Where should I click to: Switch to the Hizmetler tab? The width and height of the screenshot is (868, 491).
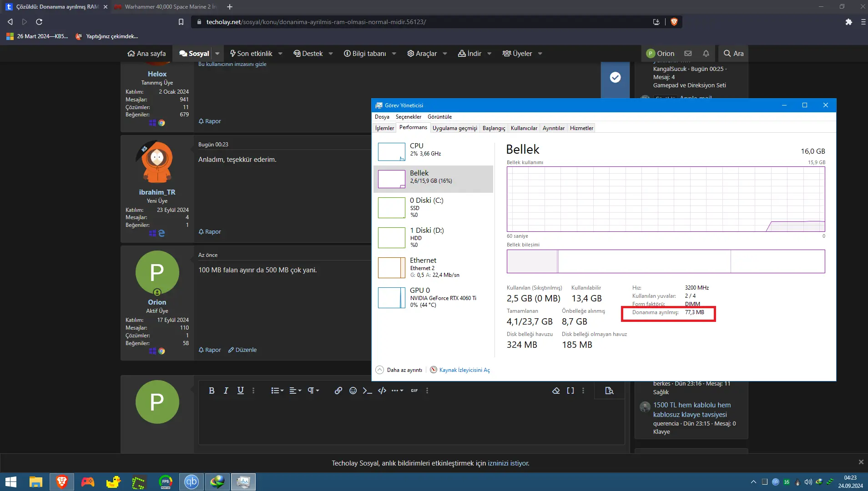[x=581, y=128]
